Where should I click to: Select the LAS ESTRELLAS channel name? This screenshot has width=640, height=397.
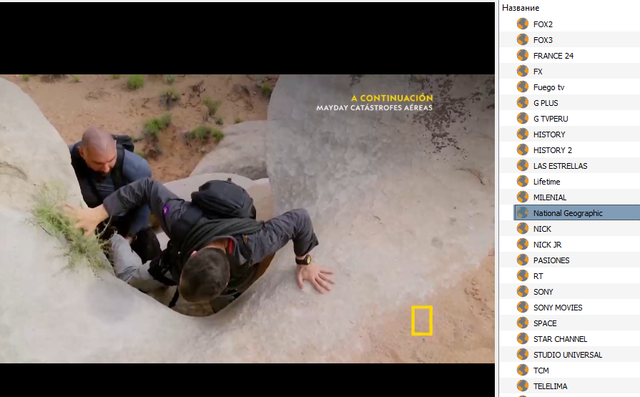coord(560,166)
